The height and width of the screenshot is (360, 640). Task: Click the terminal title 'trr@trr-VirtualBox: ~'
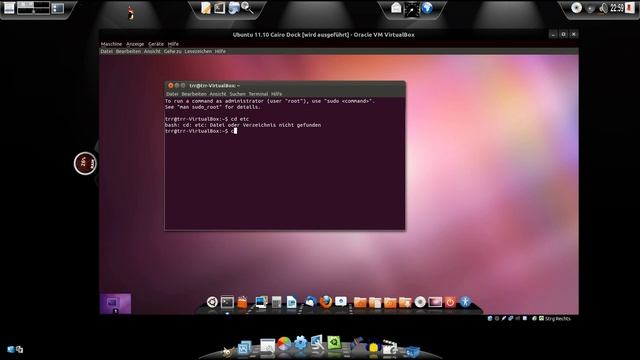pyautogui.click(x=215, y=86)
